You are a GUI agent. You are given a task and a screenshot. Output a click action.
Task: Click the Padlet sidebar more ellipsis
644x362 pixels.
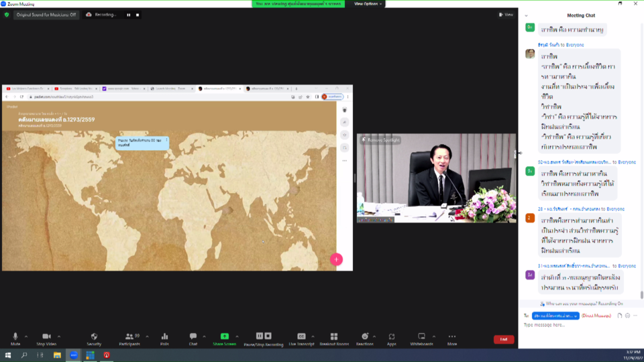(345, 160)
